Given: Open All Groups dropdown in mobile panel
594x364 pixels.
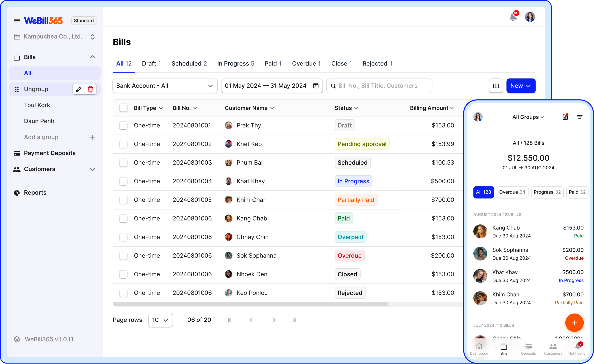Looking at the screenshot, I should tap(528, 117).
